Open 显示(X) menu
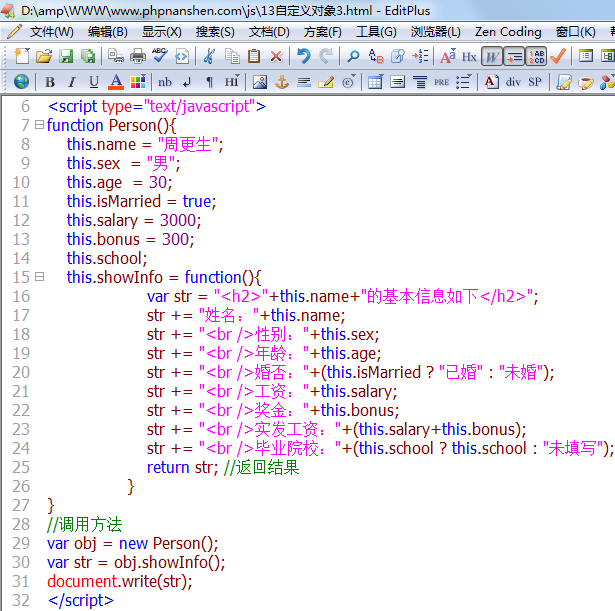Screen dimensions: 615x611 [162, 32]
